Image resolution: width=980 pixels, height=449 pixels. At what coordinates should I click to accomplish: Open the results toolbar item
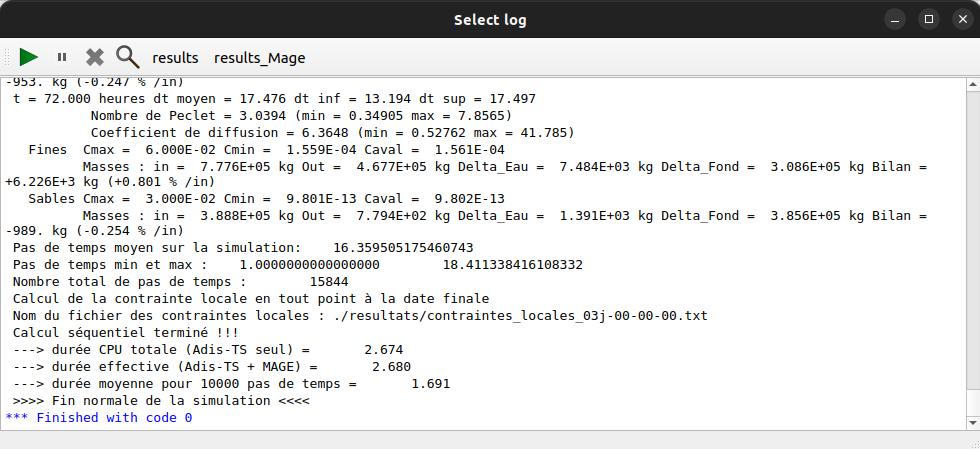coord(175,58)
